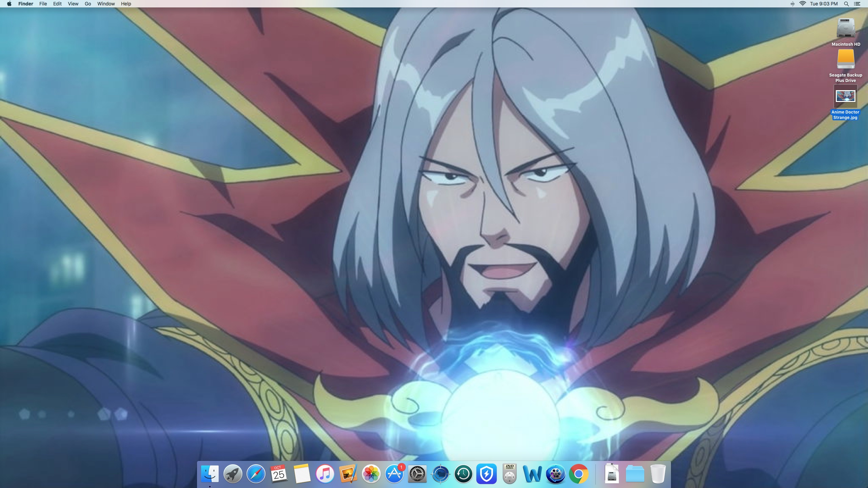The height and width of the screenshot is (488, 868).
Task: Open the crosshair network utility icon
Action: click(x=440, y=474)
